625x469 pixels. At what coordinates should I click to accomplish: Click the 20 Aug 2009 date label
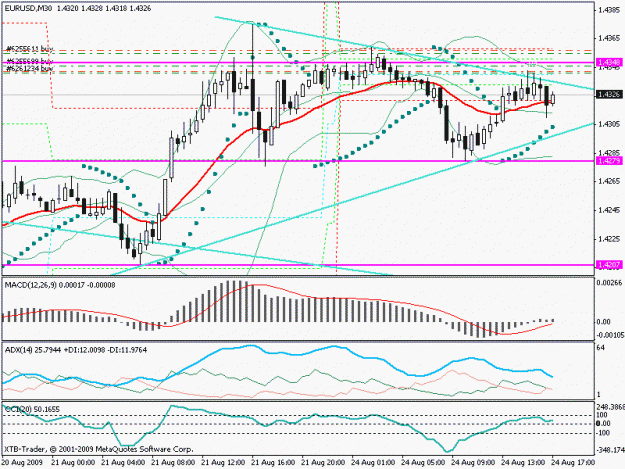pyautogui.click(x=22, y=463)
